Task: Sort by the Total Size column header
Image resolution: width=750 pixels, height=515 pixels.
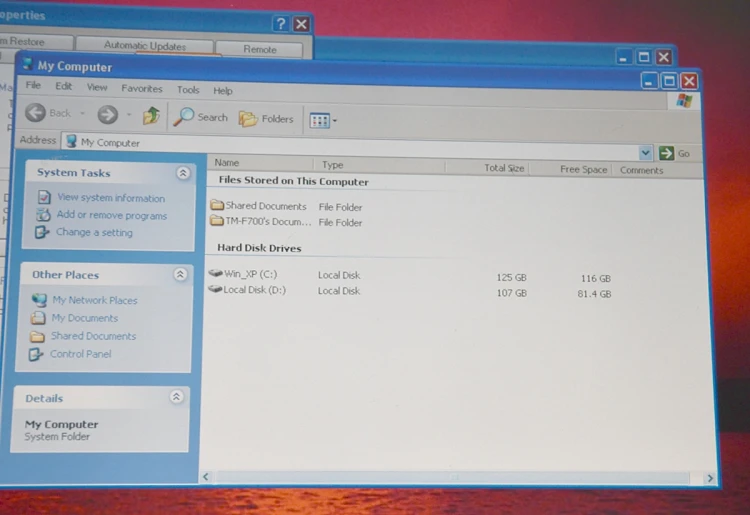Action: point(487,168)
